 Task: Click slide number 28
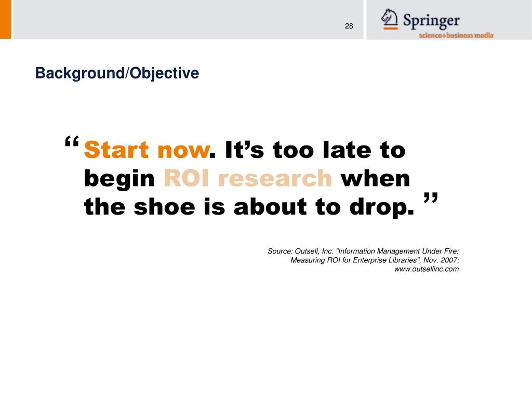pyautogui.click(x=349, y=26)
